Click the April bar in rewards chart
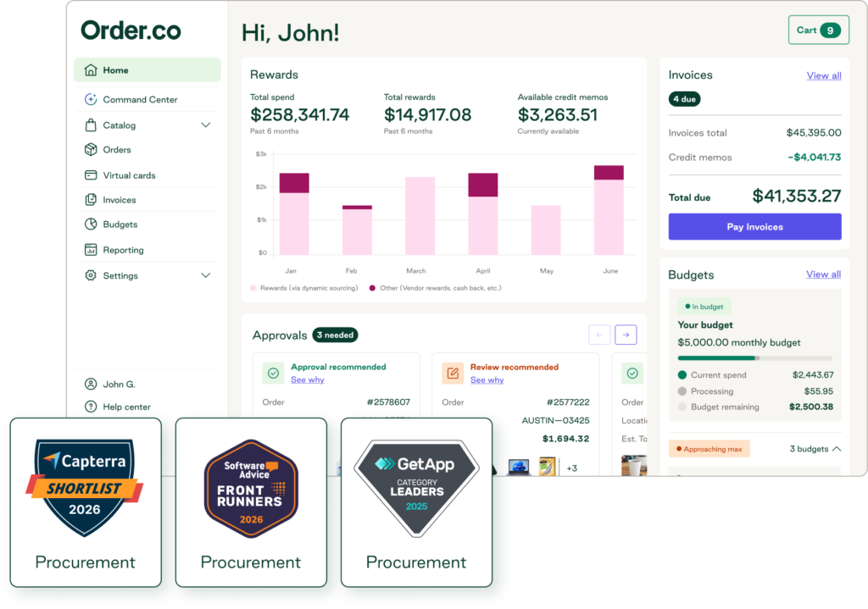Image resolution: width=868 pixels, height=609 pixels. tap(482, 213)
